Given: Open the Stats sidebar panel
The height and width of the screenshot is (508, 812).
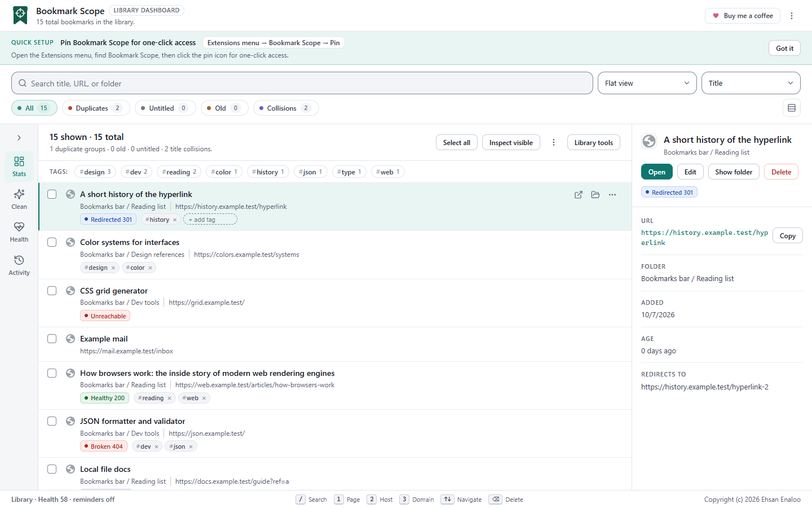Looking at the screenshot, I should click(x=19, y=167).
